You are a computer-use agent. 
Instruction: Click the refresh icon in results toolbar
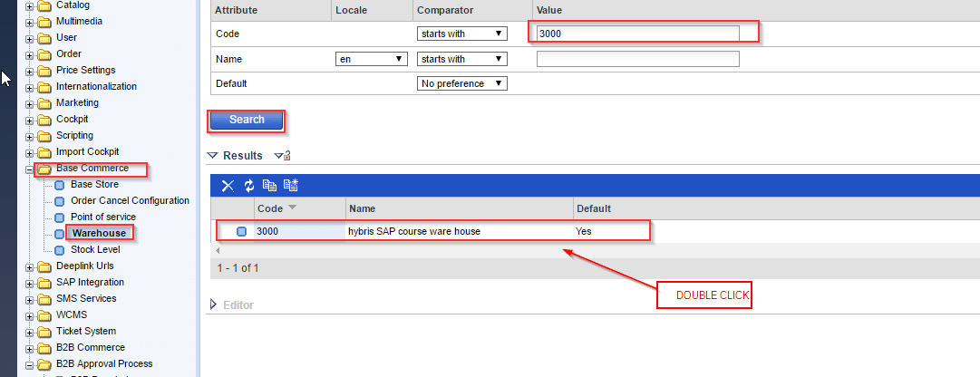click(x=248, y=185)
